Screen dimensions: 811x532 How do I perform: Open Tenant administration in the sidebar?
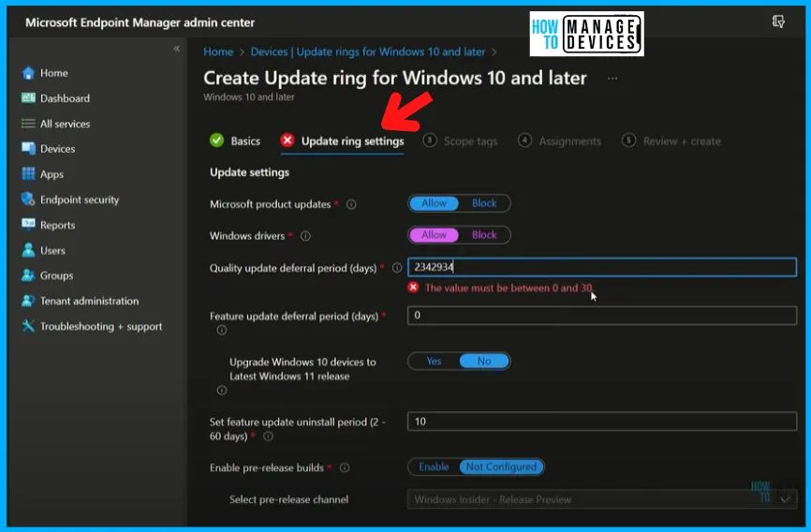90,302
